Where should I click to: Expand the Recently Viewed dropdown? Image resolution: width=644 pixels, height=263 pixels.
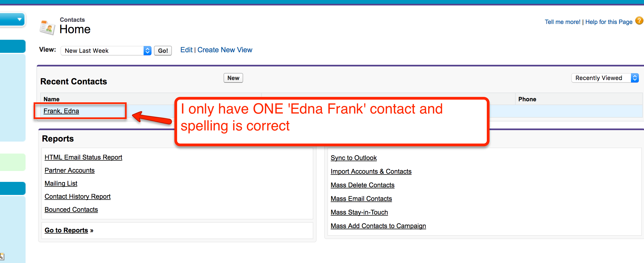tap(605, 78)
